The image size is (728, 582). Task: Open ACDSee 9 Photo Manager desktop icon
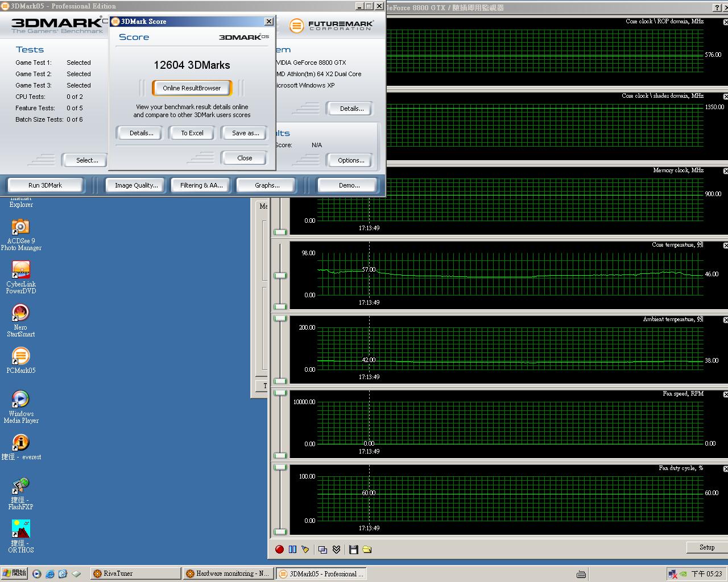21,235
